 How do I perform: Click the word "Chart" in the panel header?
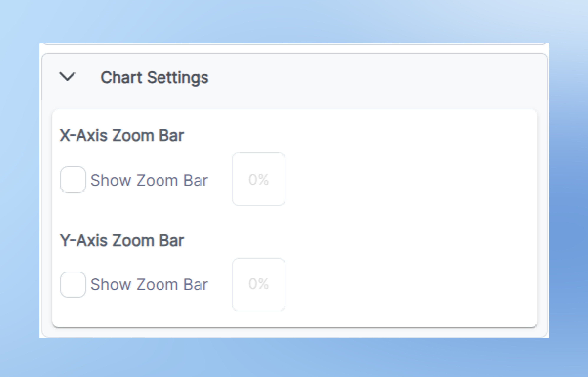pyautogui.click(x=121, y=78)
